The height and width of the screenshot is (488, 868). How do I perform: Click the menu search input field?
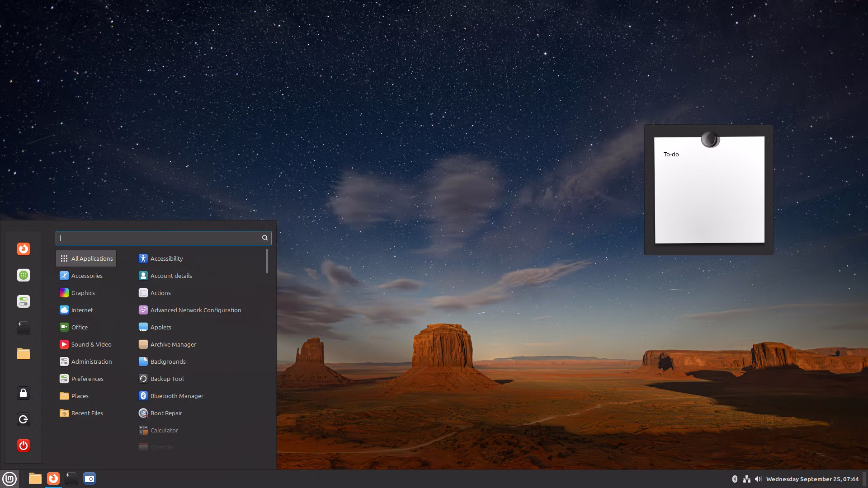158,238
